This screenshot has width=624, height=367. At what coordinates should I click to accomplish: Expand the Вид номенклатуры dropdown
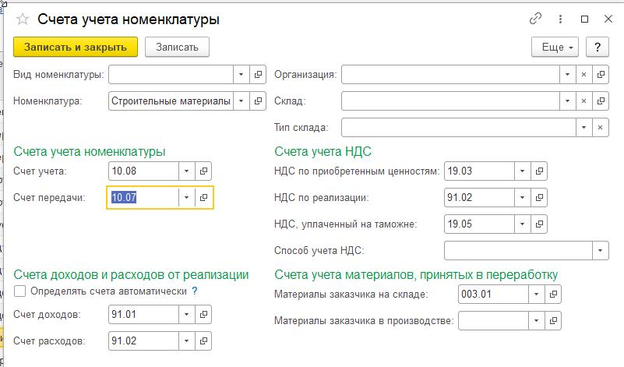tap(241, 74)
